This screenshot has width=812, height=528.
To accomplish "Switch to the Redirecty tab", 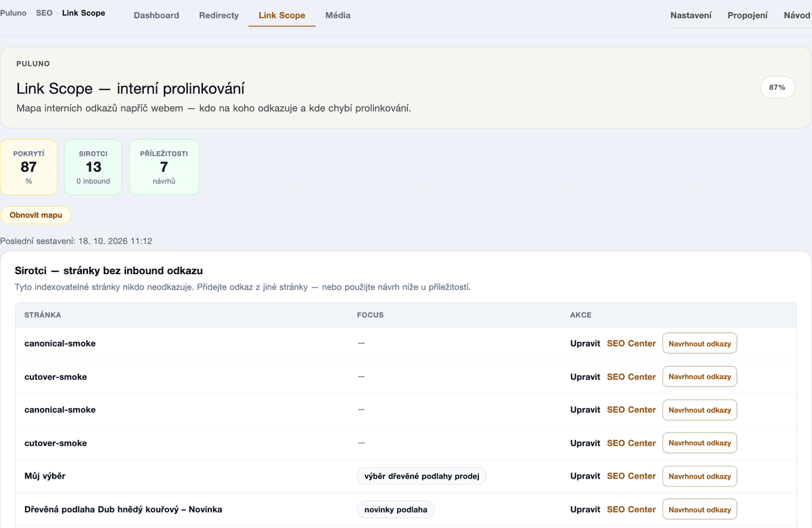I will coord(219,15).
